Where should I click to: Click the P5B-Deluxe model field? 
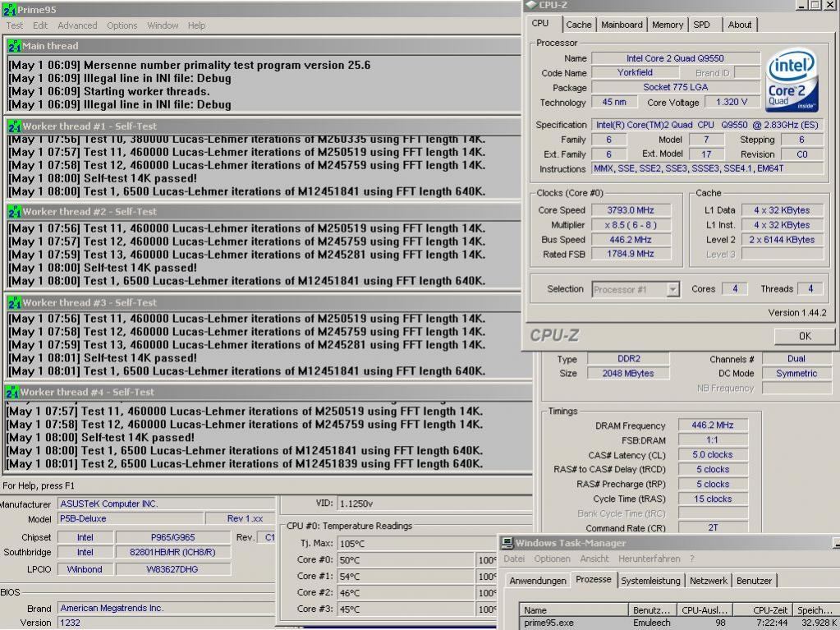131,518
